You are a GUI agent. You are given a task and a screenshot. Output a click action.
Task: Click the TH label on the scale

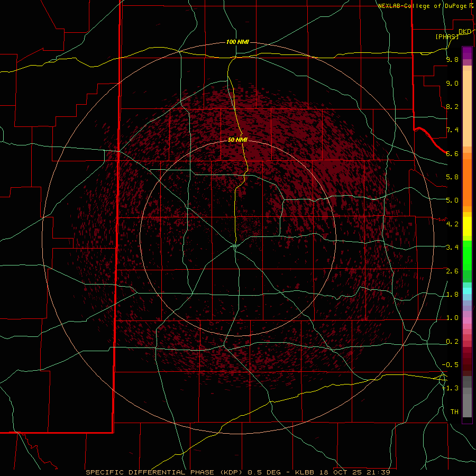(454, 412)
